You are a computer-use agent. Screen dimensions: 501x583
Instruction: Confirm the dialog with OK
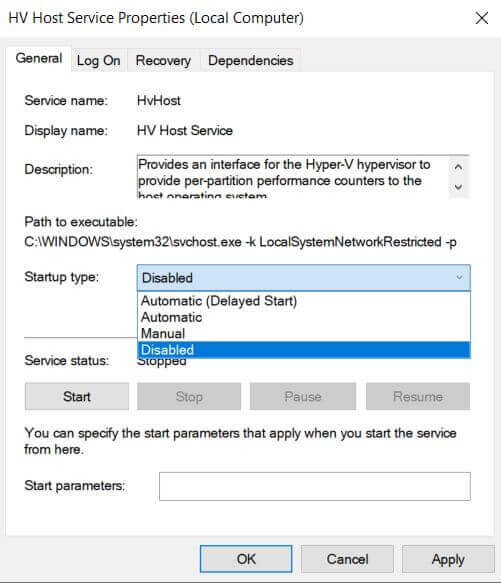point(246,559)
